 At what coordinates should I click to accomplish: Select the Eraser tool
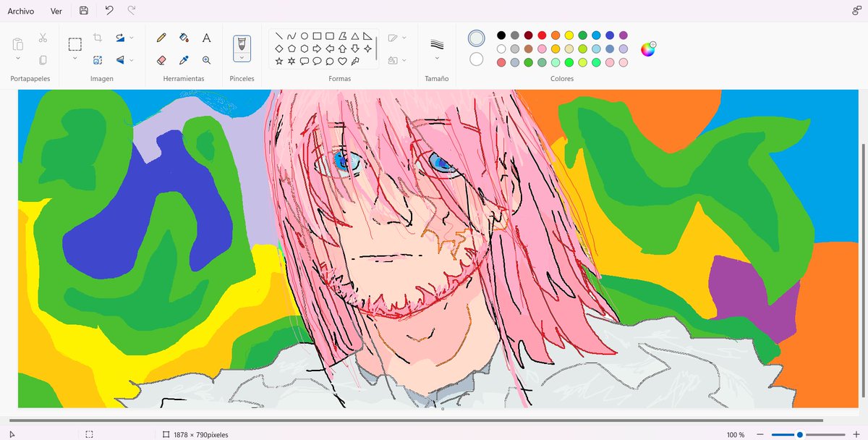161,60
